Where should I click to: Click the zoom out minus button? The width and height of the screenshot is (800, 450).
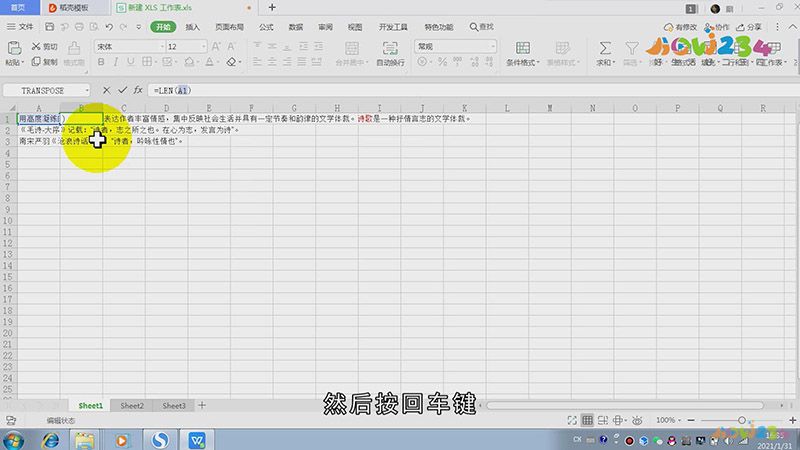point(691,420)
